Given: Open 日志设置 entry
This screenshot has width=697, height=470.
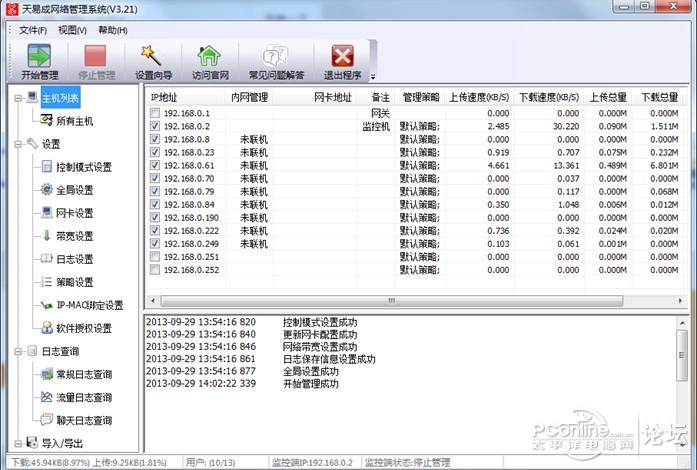Looking at the screenshot, I should click(x=75, y=259).
